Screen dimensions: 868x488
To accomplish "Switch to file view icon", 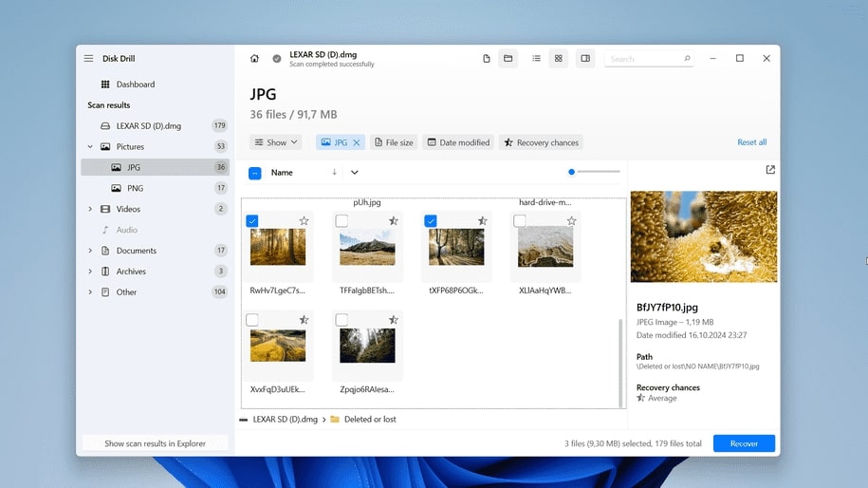I will pyautogui.click(x=486, y=58).
